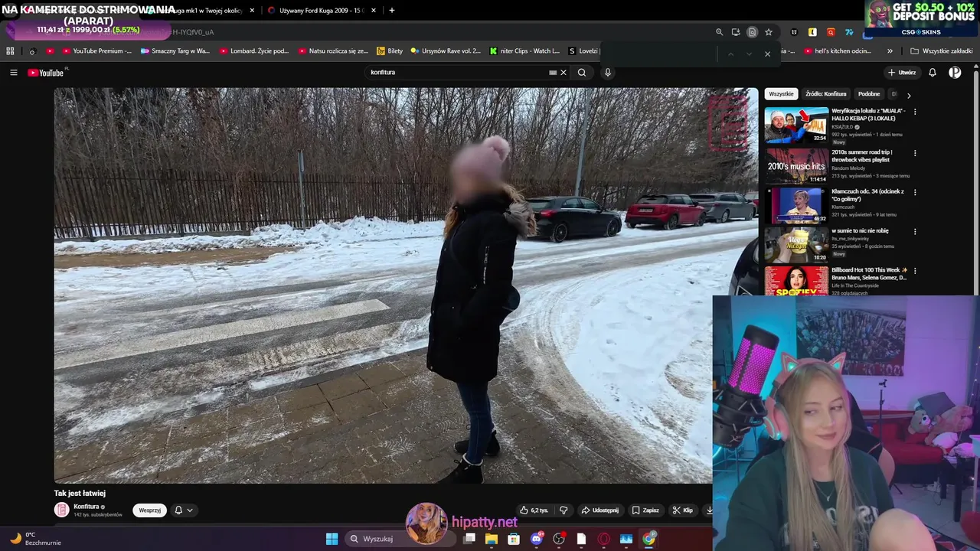Open Opera browser from the taskbar

point(604,539)
